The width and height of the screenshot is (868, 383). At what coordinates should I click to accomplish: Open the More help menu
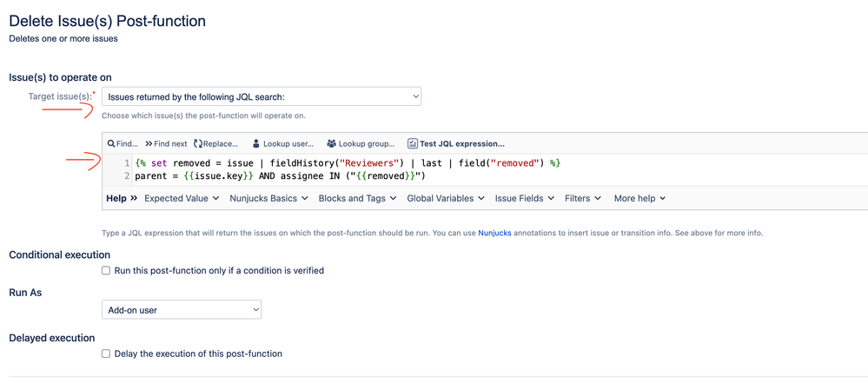(x=640, y=198)
